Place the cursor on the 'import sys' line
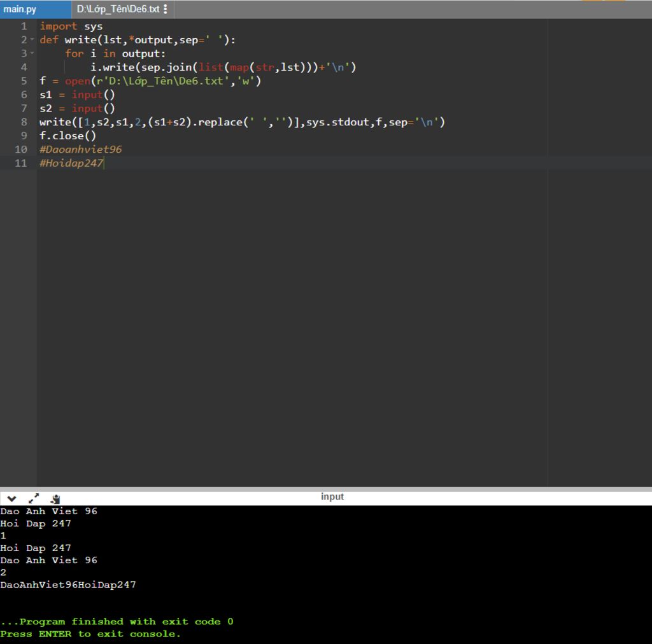The image size is (652, 644). [x=71, y=26]
